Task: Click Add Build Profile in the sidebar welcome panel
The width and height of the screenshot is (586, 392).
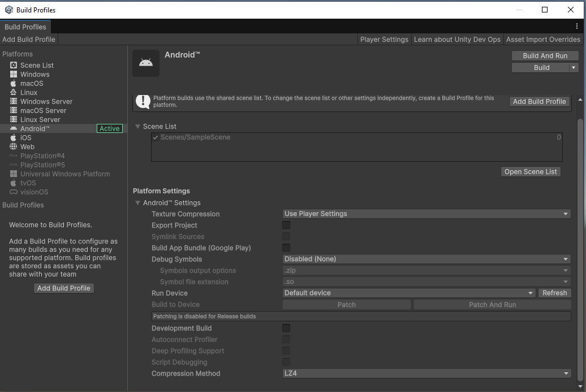Action: 64,288
